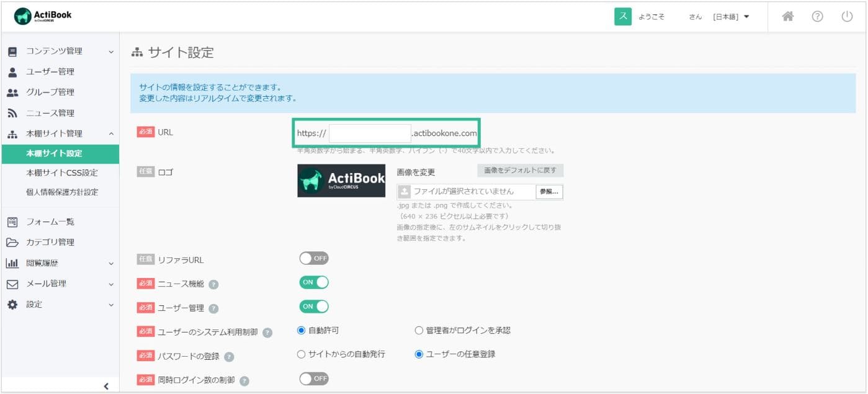Click the ようこそ welcome text

pos(651,17)
